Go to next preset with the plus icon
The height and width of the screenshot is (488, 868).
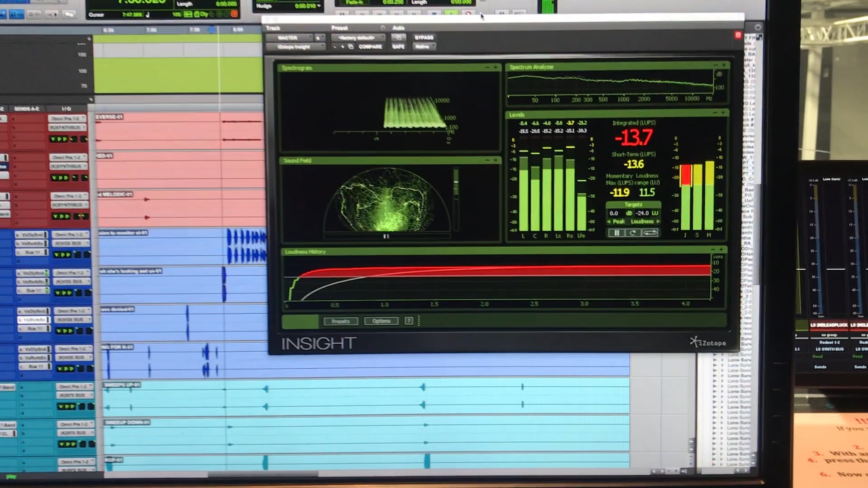click(x=342, y=47)
